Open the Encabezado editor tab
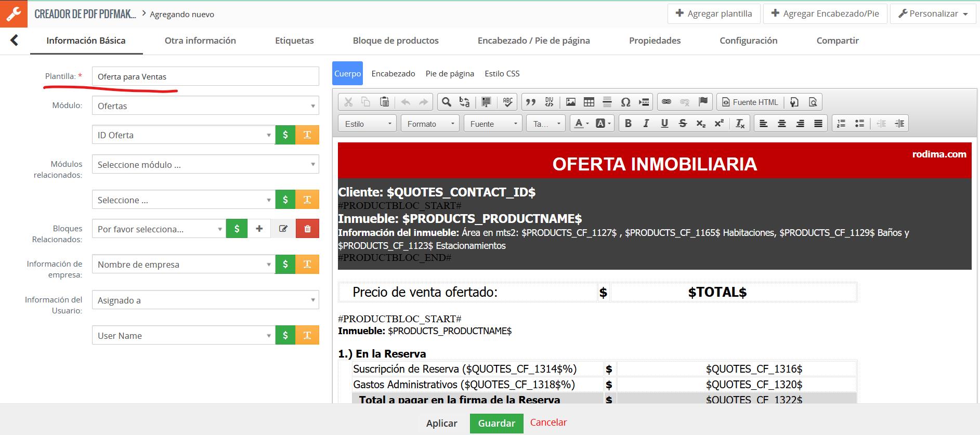 393,74
